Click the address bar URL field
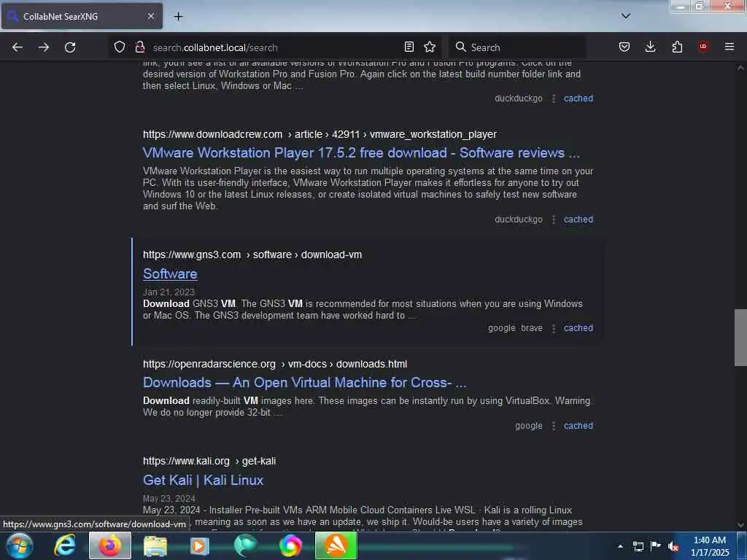This screenshot has height=560, width=747. 274,47
